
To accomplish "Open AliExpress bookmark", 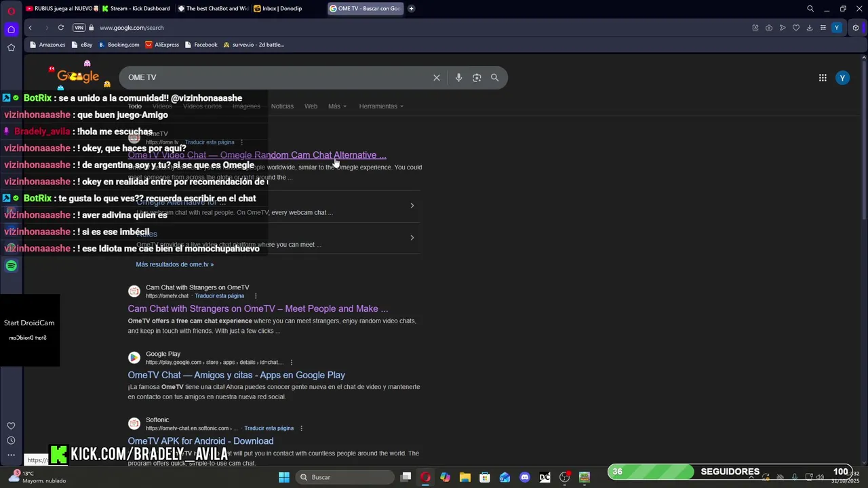I will pyautogui.click(x=162, y=45).
